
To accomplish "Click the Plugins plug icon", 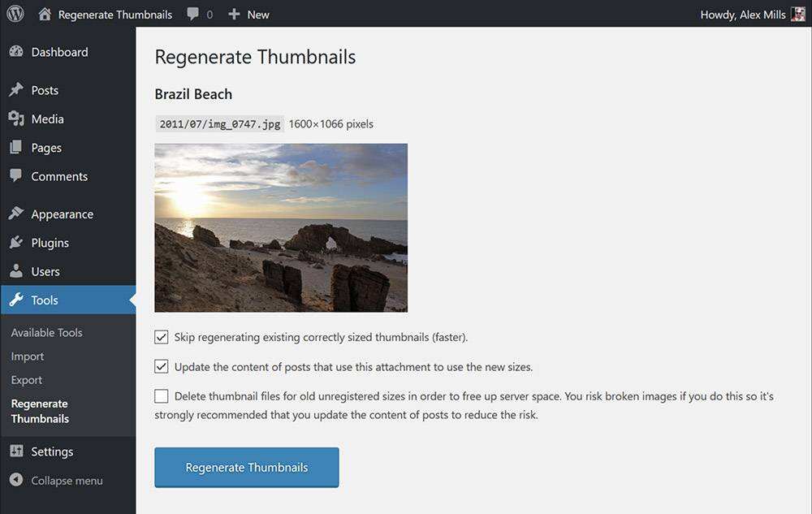I will 16,243.
